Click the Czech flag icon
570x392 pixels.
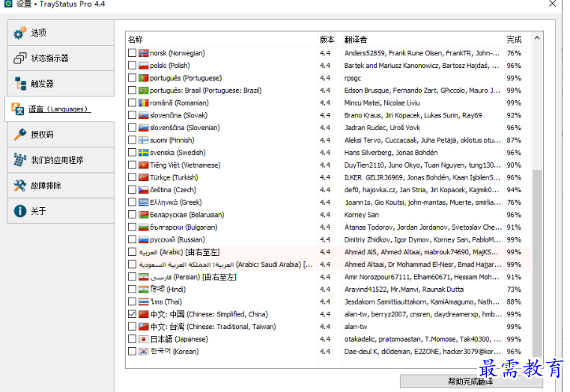pyautogui.click(x=144, y=190)
